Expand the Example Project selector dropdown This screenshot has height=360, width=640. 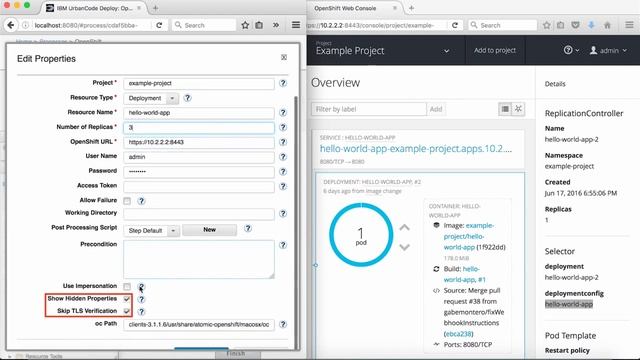point(446,51)
